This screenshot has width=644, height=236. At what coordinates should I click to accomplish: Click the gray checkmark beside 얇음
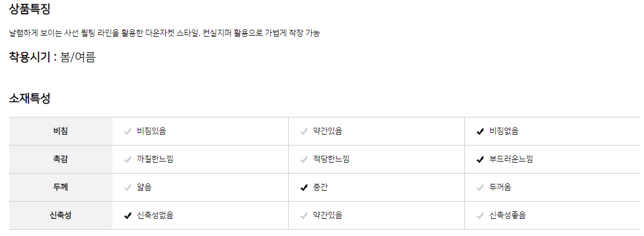point(128,187)
